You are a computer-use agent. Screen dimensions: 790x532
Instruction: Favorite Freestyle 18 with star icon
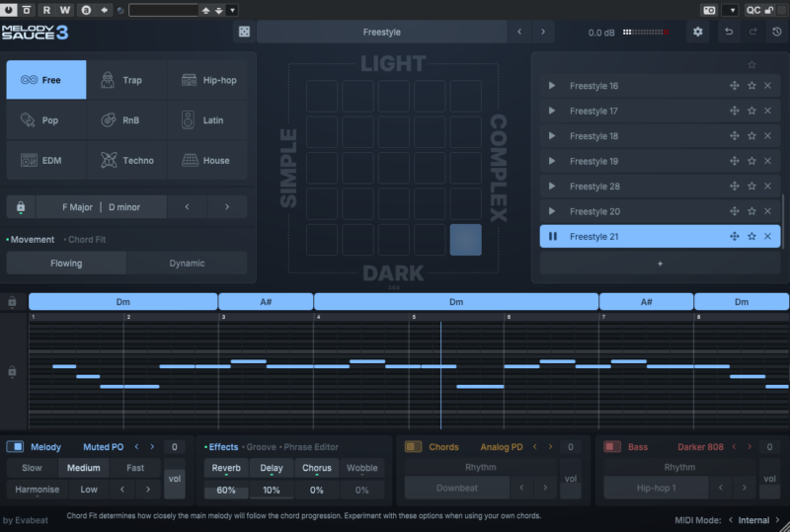click(751, 136)
